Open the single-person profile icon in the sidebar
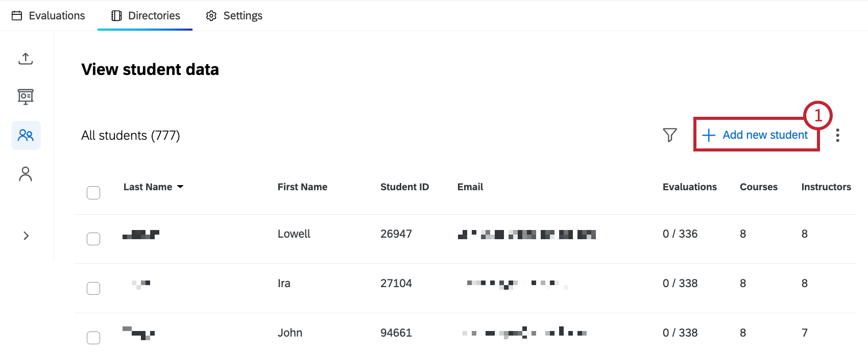The width and height of the screenshot is (868, 357). coord(26,173)
